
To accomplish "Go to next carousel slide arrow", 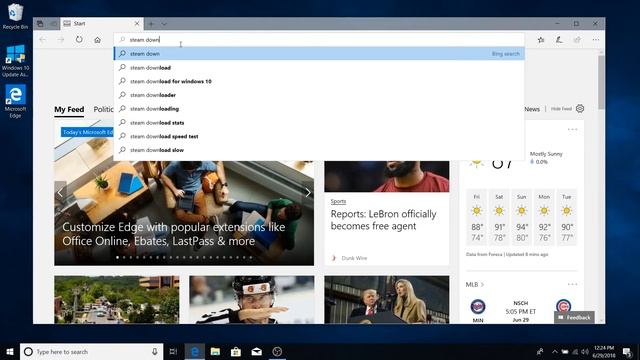I will 308,192.
